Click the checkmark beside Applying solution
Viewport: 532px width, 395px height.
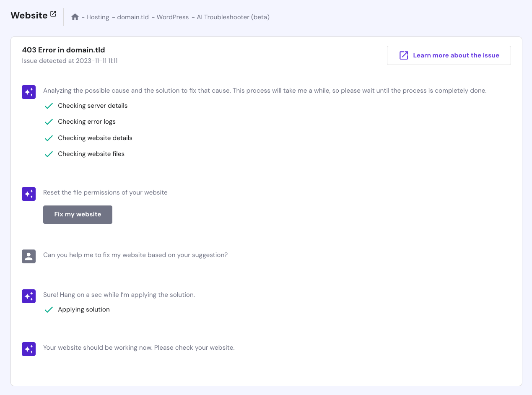pos(49,309)
